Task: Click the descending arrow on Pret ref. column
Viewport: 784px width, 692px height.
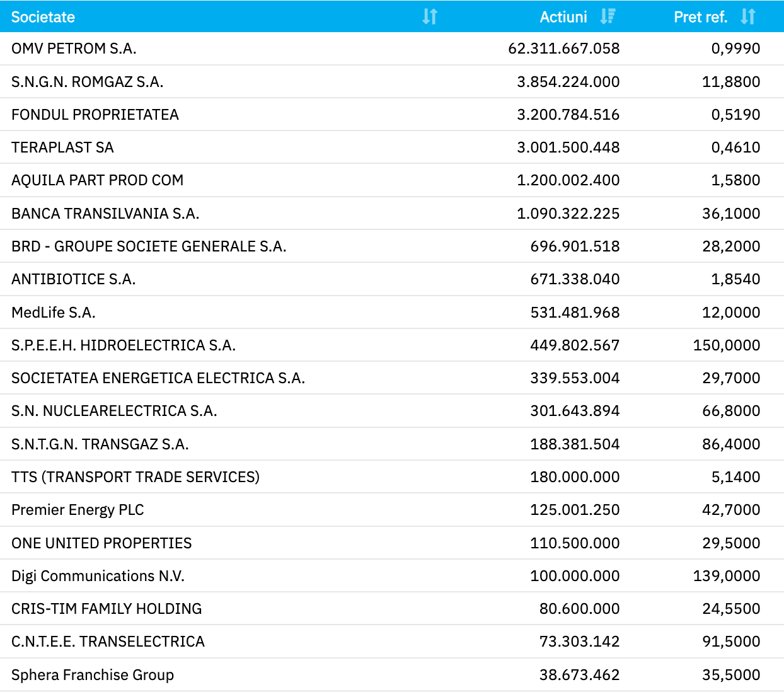Action: pos(746,17)
